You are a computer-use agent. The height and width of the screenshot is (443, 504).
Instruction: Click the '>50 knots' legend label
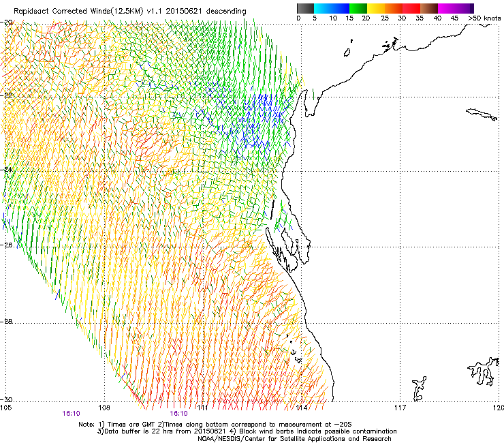(484, 18)
